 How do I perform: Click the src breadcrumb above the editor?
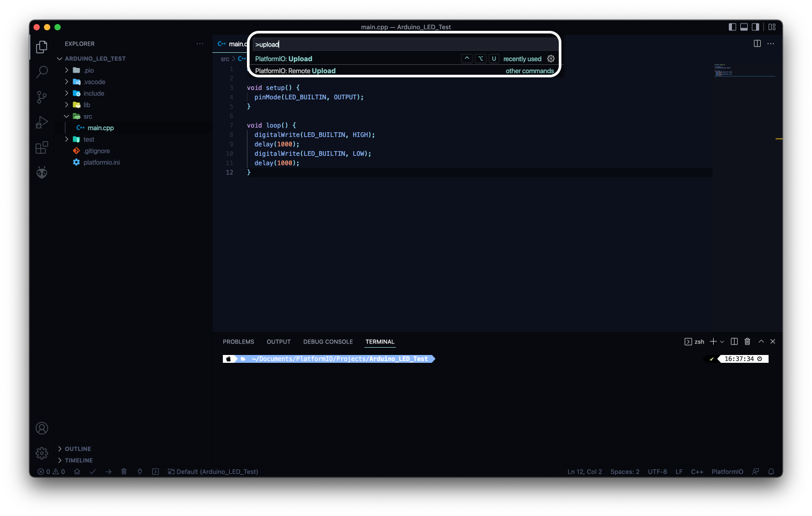click(x=225, y=59)
